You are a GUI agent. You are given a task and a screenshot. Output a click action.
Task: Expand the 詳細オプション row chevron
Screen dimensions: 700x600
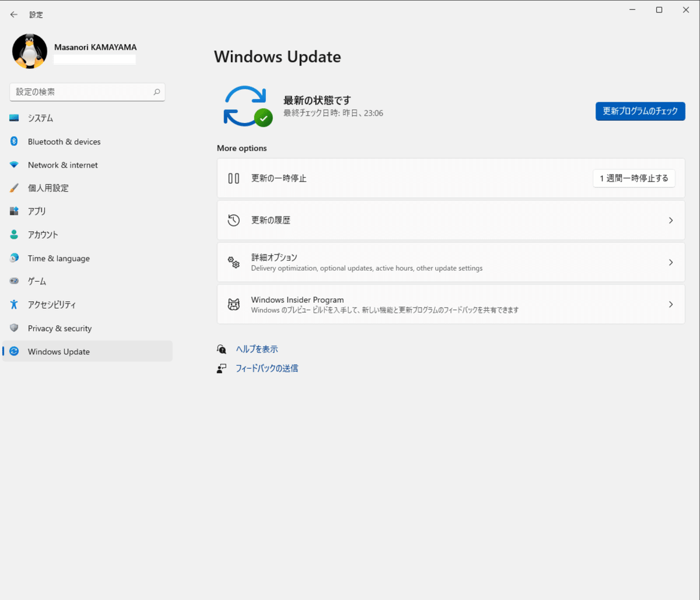[671, 262]
